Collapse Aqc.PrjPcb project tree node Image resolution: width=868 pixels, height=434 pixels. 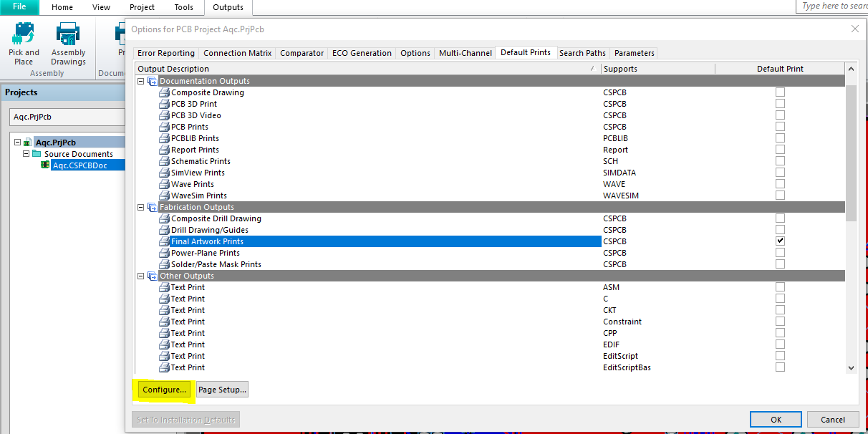[17, 142]
